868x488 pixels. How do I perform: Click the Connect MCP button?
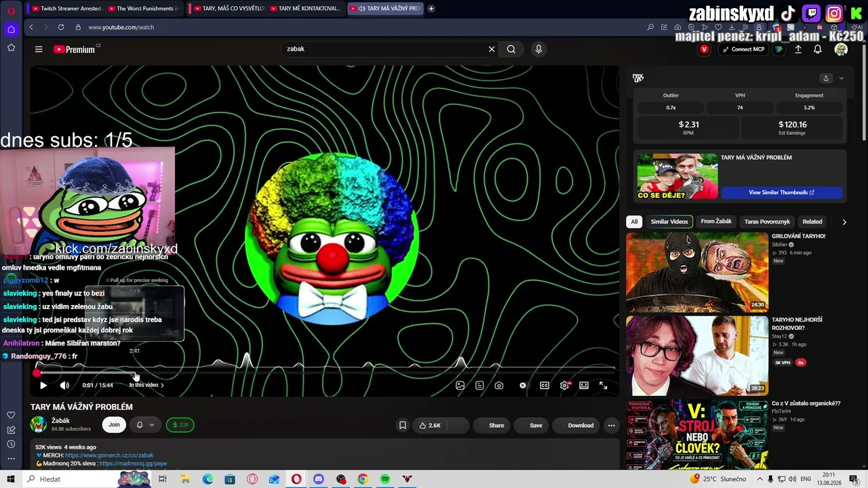tap(743, 49)
